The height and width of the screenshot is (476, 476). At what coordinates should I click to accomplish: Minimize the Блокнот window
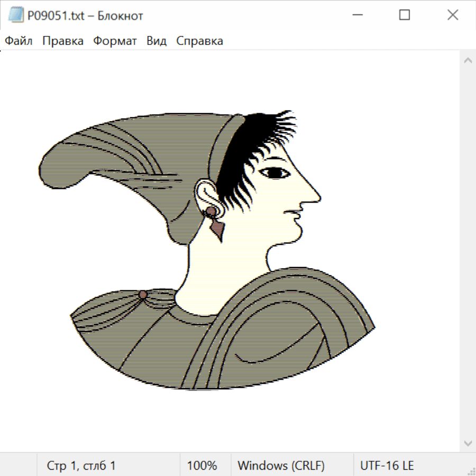click(x=356, y=15)
